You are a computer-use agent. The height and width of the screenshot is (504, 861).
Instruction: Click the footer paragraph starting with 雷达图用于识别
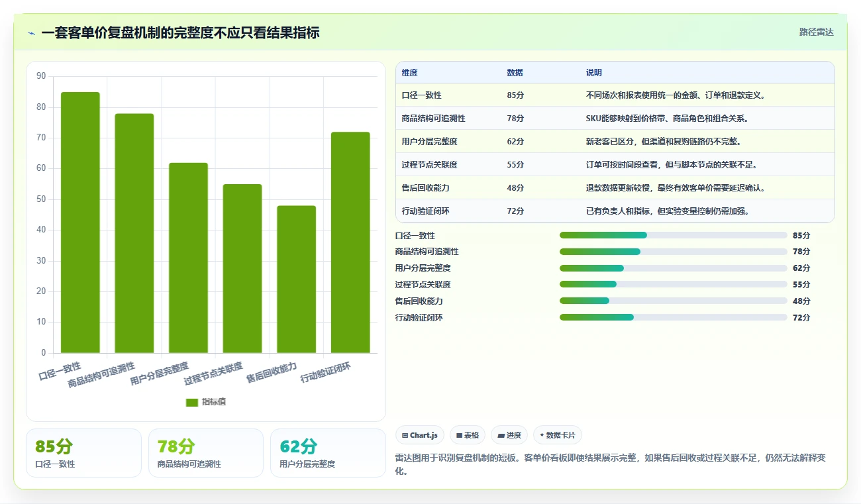tap(610, 464)
